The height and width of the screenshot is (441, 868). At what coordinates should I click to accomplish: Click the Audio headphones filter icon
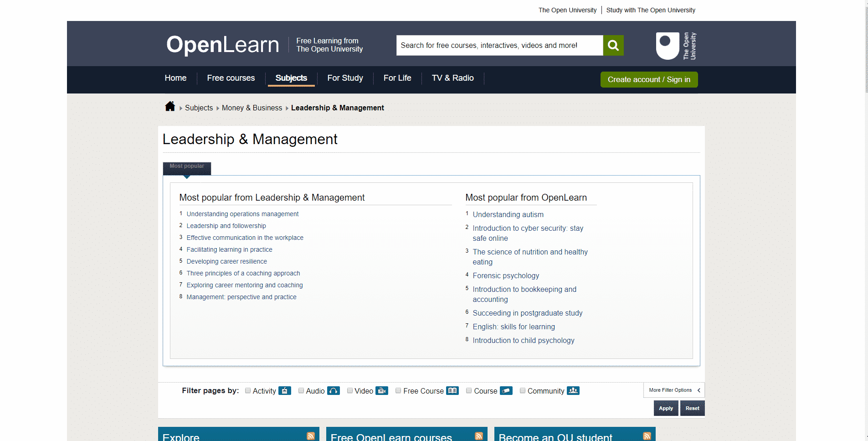(x=334, y=391)
